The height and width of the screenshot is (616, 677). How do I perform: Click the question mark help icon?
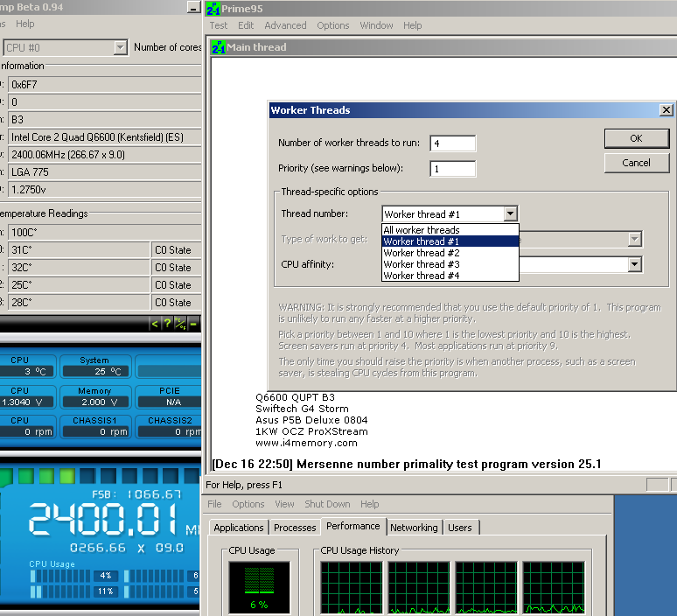(167, 324)
